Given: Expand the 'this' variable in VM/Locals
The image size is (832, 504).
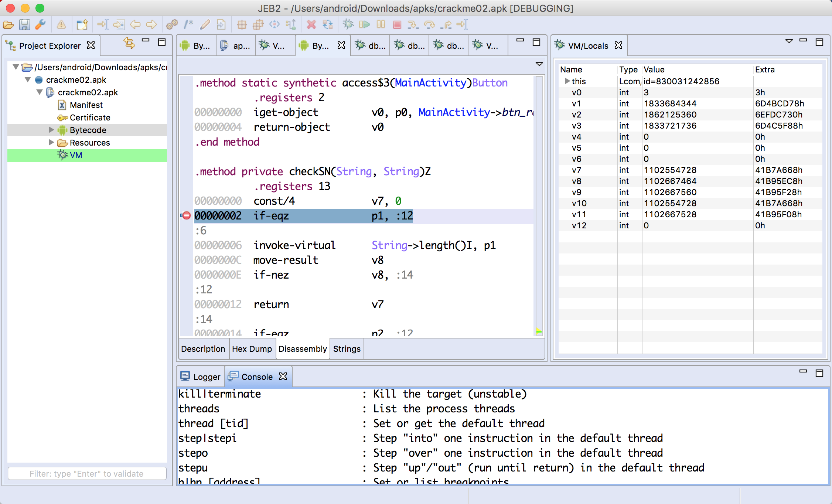Looking at the screenshot, I should point(567,81).
